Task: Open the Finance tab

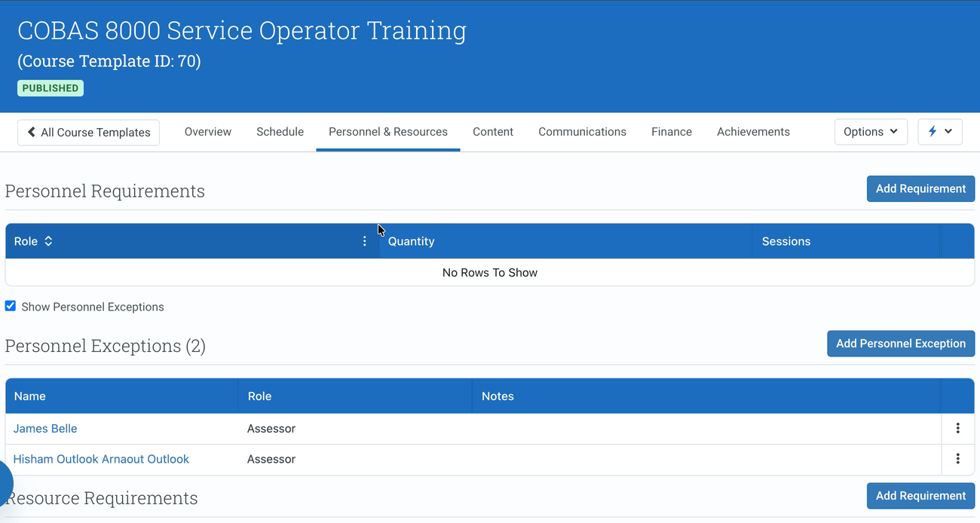Action: pyautogui.click(x=672, y=132)
